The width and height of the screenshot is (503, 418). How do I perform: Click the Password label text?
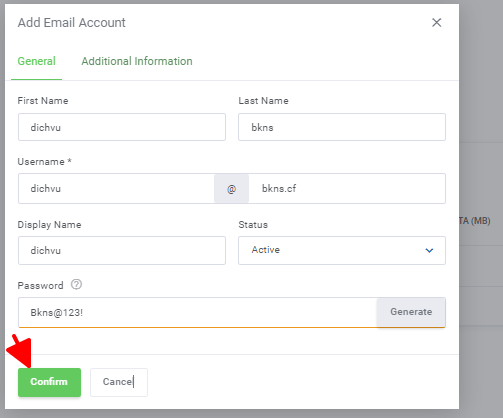(x=40, y=286)
